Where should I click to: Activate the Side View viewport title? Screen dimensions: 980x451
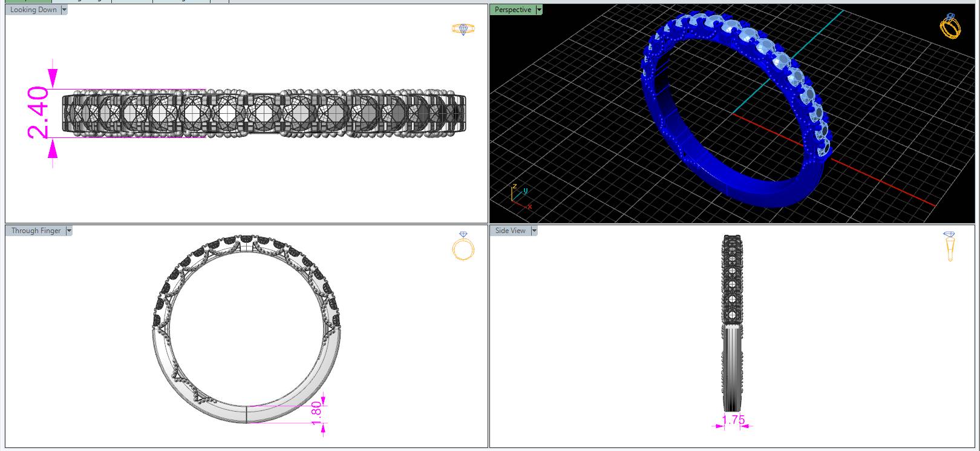point(510,231)
